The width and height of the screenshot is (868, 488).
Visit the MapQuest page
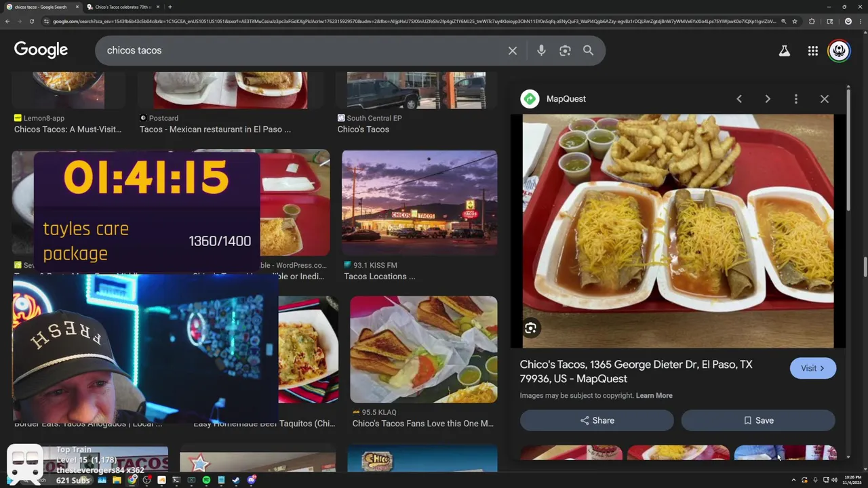(812, 368)
